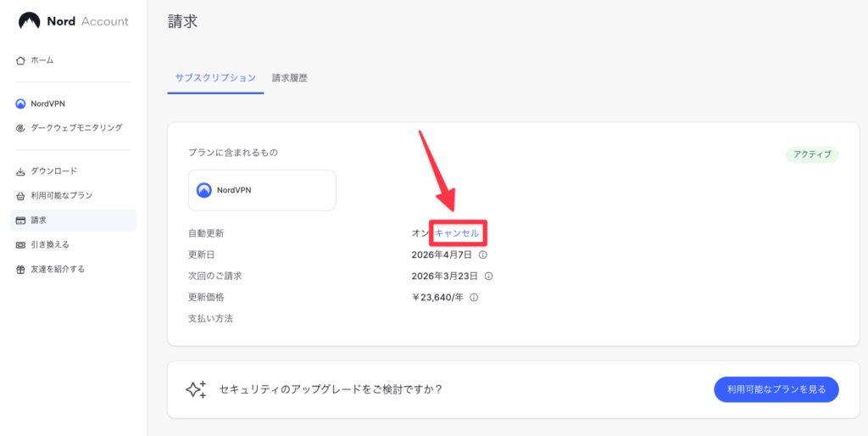This screenshot has height=436, width=868.
Task: Click the 次回のご請求 label
Action: 214,276
